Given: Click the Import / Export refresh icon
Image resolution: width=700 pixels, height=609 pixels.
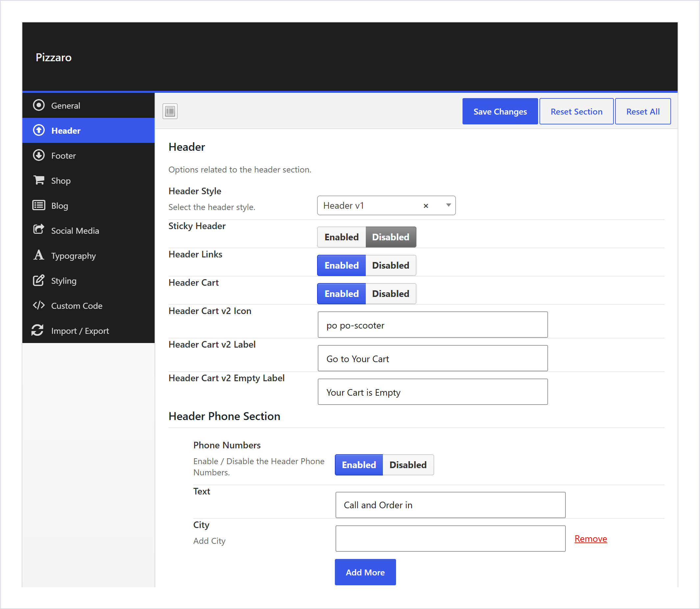Looking at the screenshot, I should coord(37,330).
